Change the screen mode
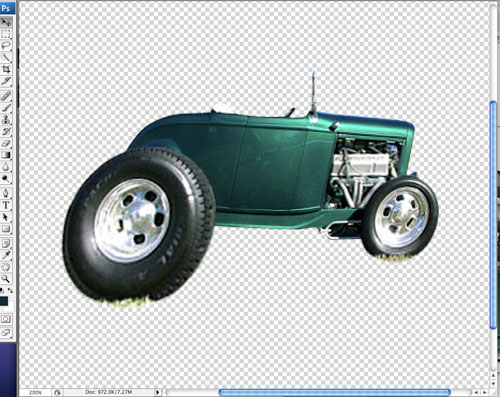The height and width of the screenshot is (397, 500). pos(6,332)
